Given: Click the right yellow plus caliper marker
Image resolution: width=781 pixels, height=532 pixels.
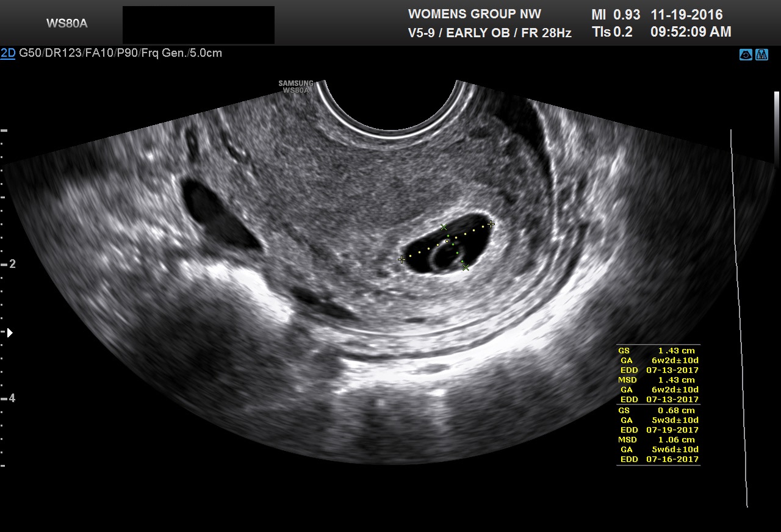Looking at the screenshot, I should (491, 225).
